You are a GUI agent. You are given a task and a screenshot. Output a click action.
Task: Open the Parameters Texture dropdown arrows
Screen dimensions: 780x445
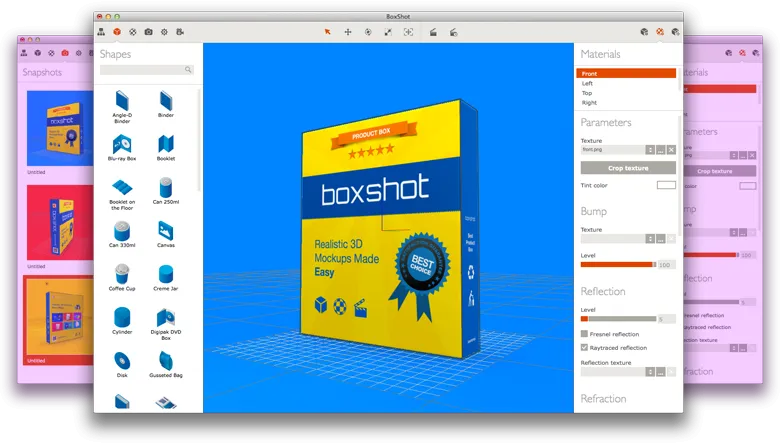pos(650,150)
